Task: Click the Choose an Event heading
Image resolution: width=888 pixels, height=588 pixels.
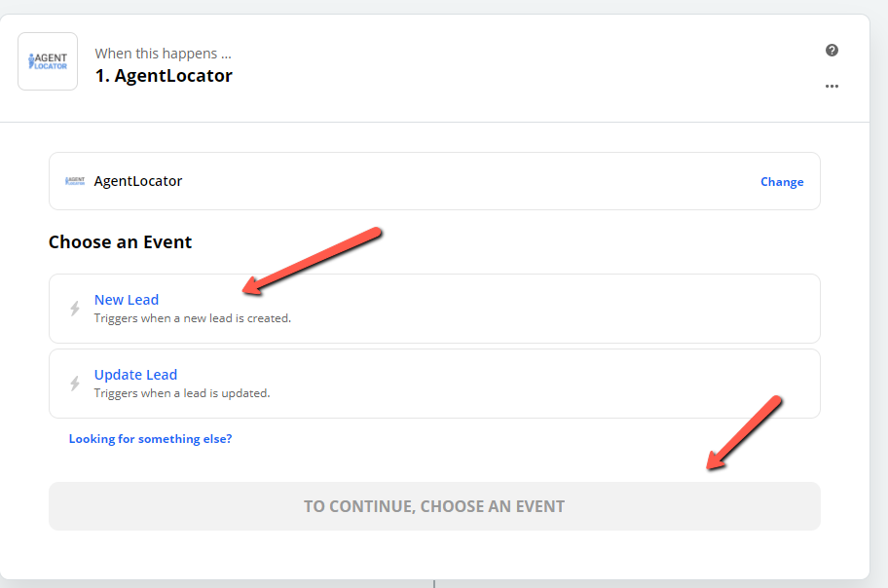Action: [x=120, y=241]
